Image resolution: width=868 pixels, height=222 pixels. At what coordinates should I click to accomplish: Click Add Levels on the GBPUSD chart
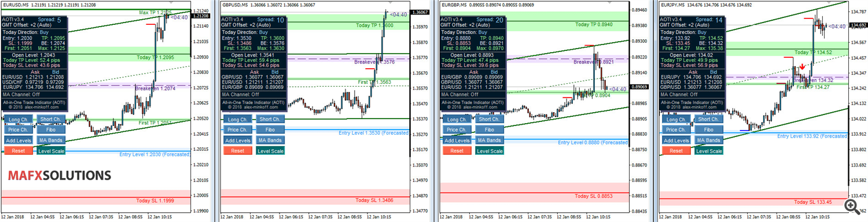coord(237,140)
